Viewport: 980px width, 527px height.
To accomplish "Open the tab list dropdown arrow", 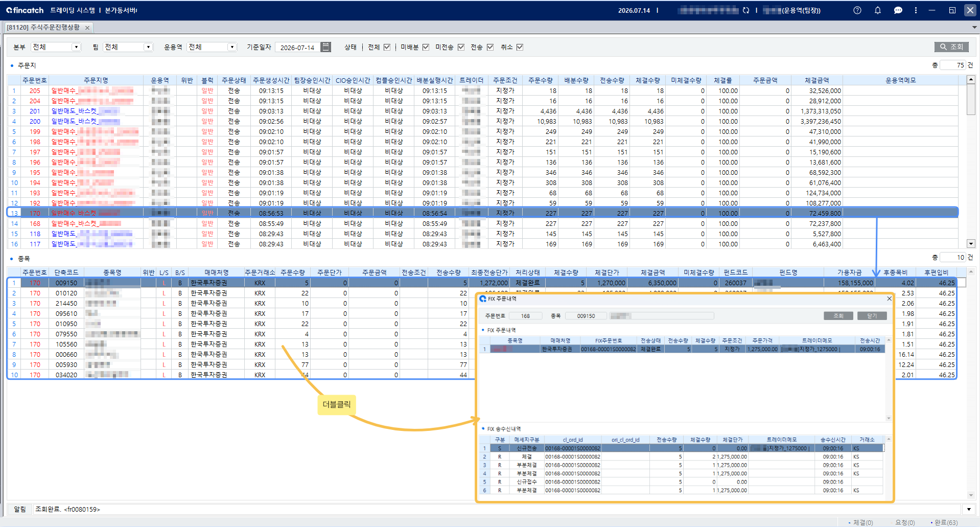I will click(974, 28).
